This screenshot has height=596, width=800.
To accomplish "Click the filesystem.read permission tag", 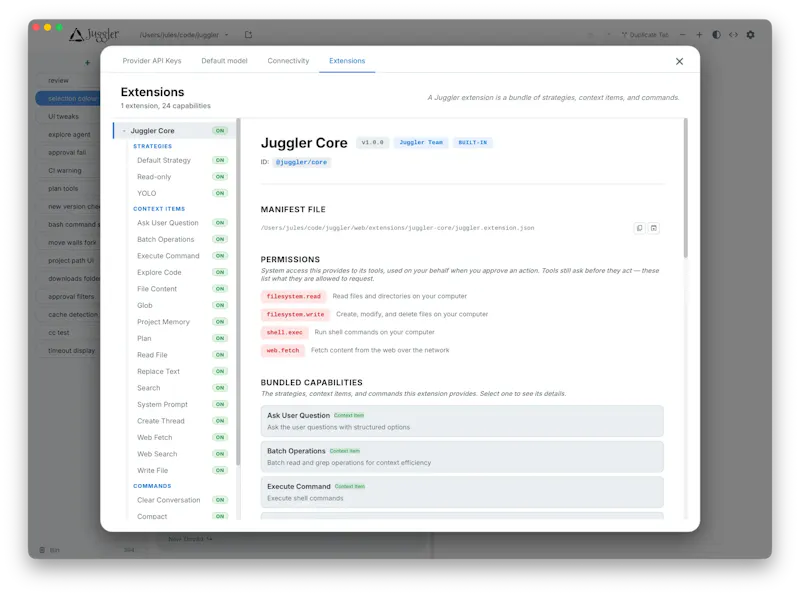I will 293,296.
